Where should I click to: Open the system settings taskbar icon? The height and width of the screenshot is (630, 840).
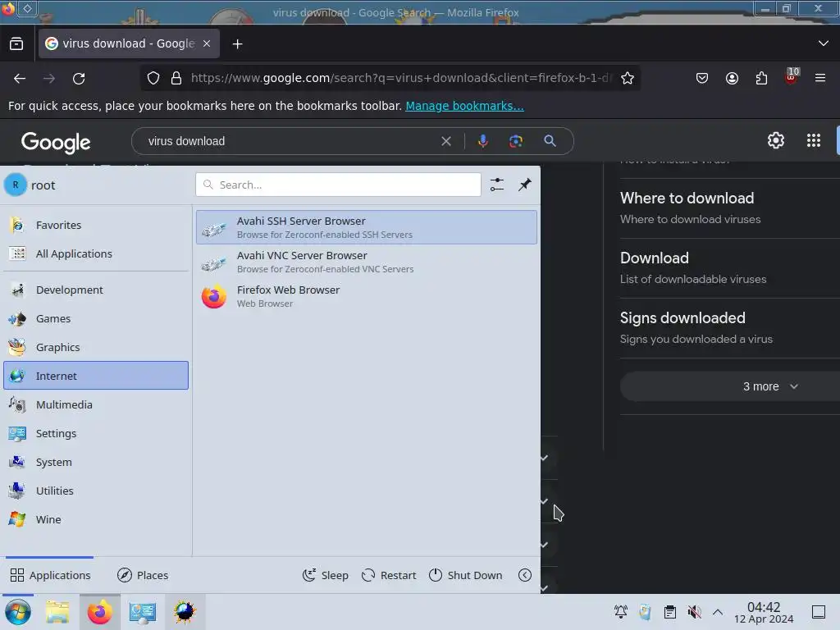pyautogui.click(x=143, y=612)
